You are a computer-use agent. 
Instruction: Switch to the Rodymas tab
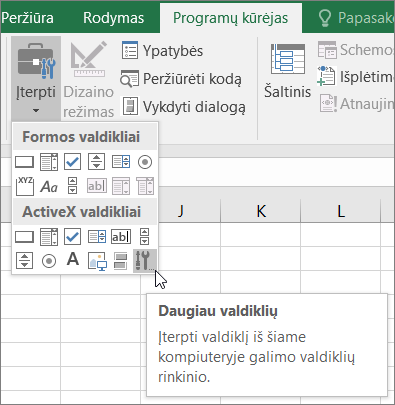tap(113, 18)
